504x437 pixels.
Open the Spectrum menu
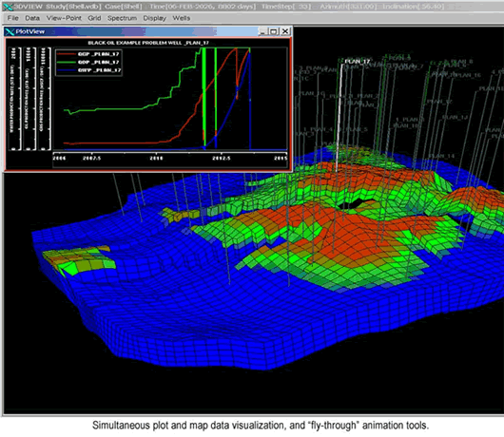coord(122,18)
